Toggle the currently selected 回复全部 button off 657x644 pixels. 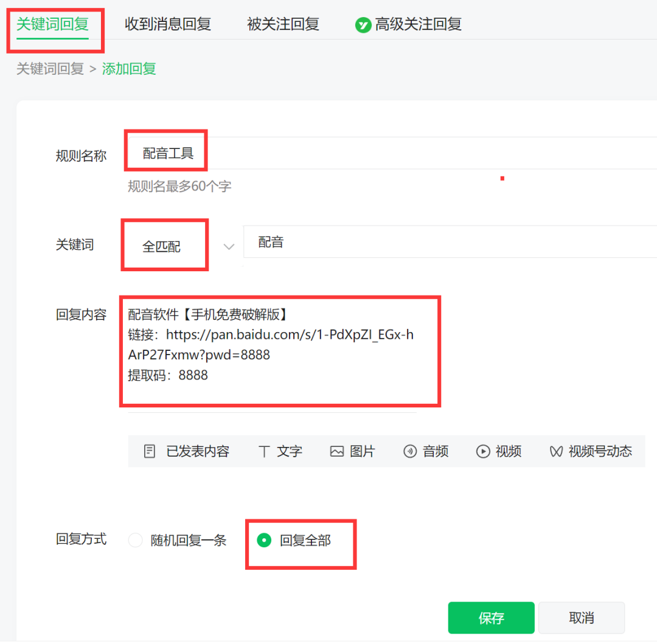[263, 540]
